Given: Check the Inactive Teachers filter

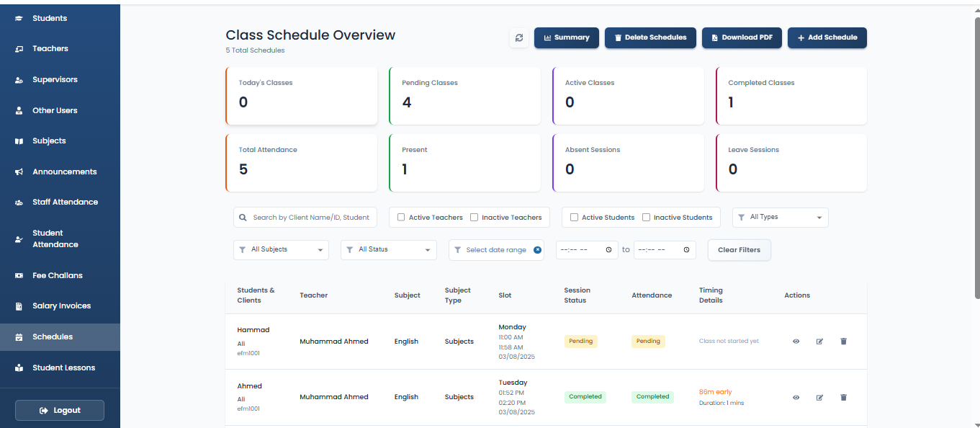Looking at the screenshot, I should point(474,218).
